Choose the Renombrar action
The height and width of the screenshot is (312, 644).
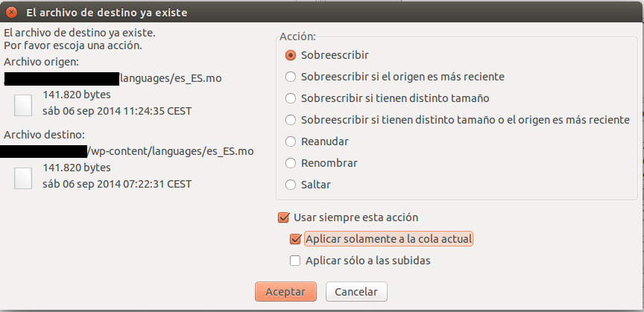click(321, 163)
